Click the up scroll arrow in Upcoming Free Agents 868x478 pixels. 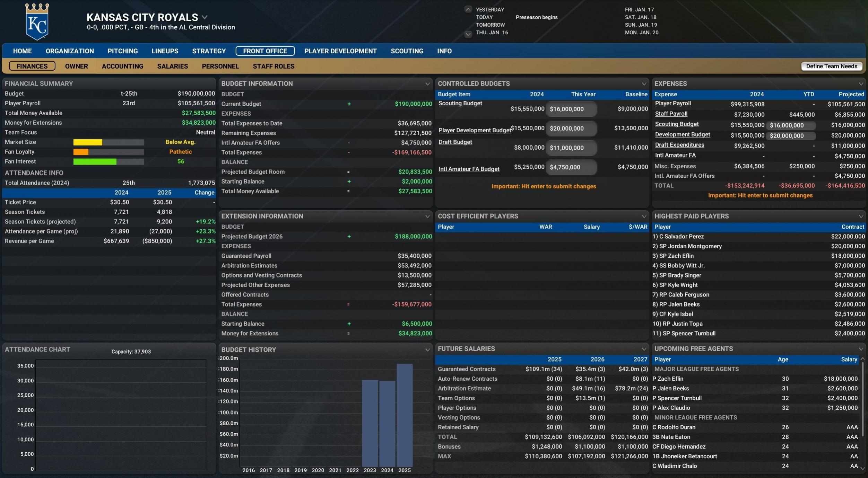pos(862,360)
